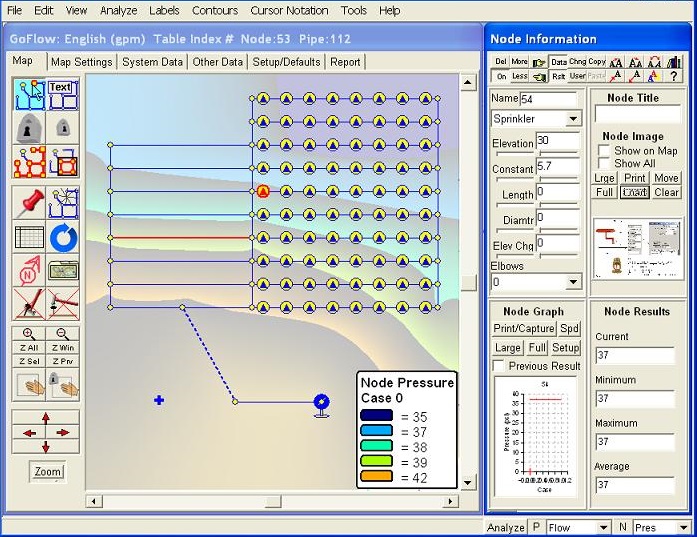Click the Z All button
This screenshot has width=697, height=537.
click(29, 348)
